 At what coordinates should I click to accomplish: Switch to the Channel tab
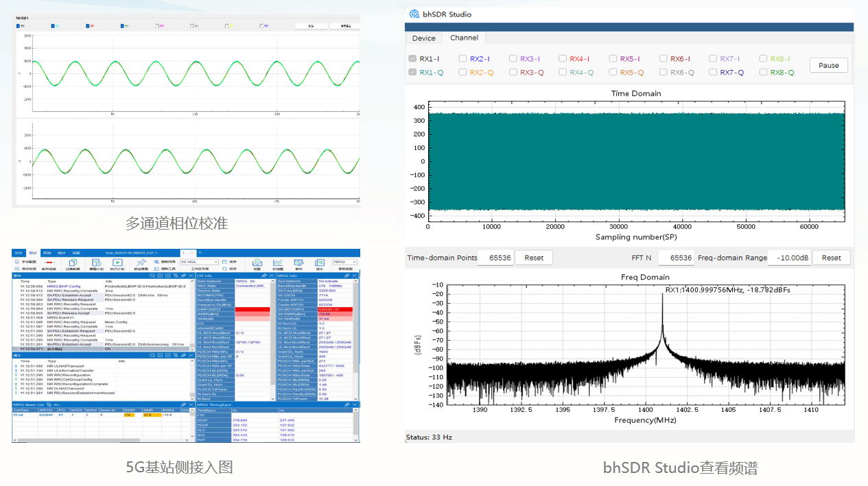click(x=464, y=38)
